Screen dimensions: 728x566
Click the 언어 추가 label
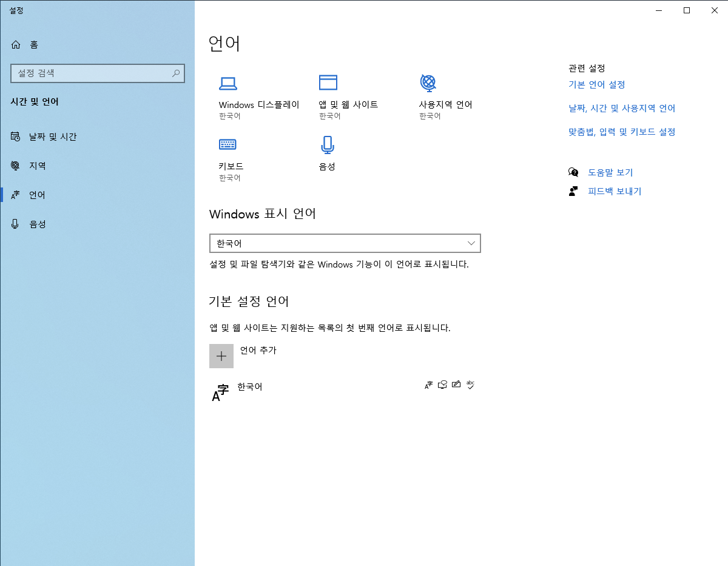[x=258, y=350]
